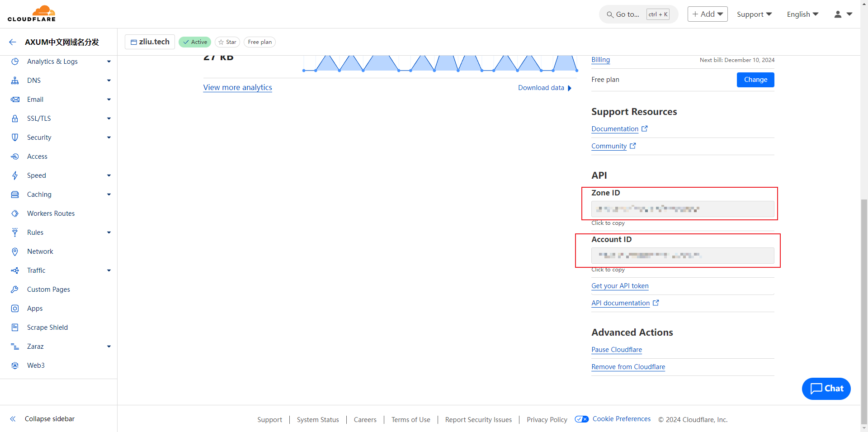
Task: Click the Change plan button
Action: pyautogui.click(x=755, y=80)
